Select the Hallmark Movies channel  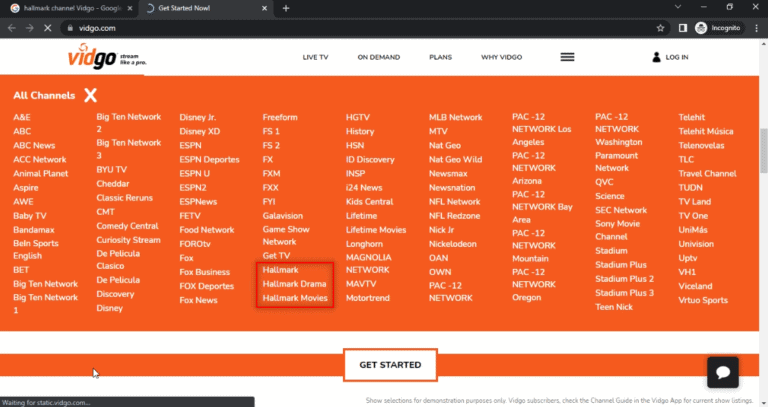click(295, 298)
